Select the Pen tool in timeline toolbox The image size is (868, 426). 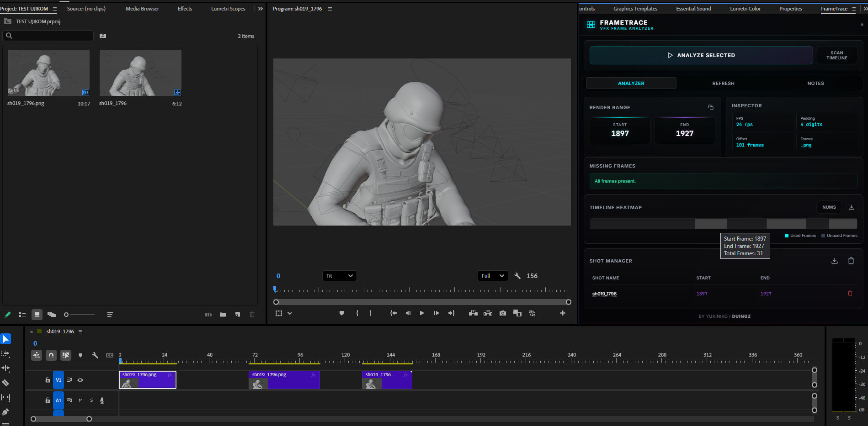[x=5, y=412]
